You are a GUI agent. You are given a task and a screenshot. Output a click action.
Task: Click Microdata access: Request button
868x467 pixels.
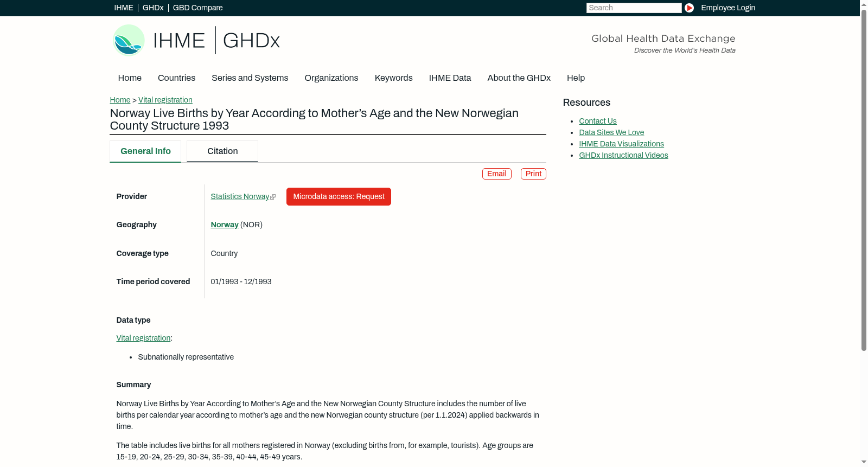(x=339, y=196)
